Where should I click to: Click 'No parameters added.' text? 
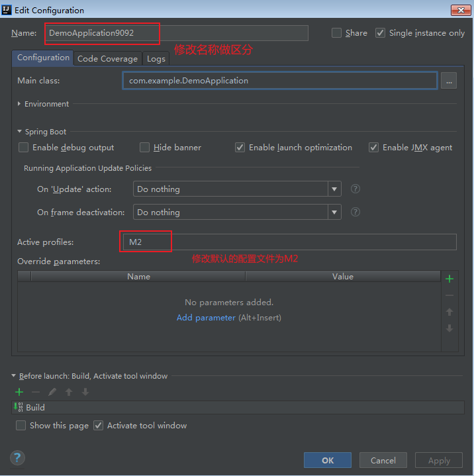coord(229,302)
